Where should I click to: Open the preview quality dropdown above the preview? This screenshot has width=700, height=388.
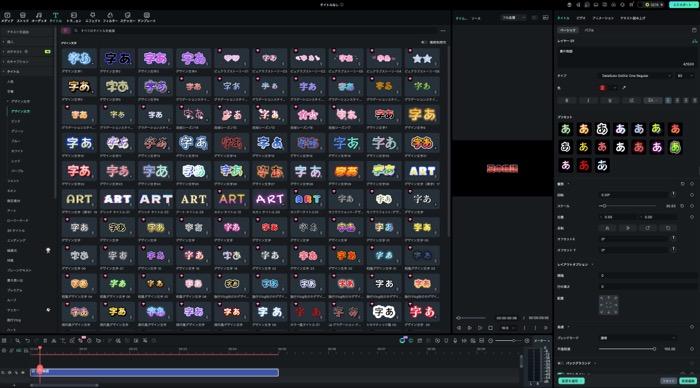tap(513, 18)
